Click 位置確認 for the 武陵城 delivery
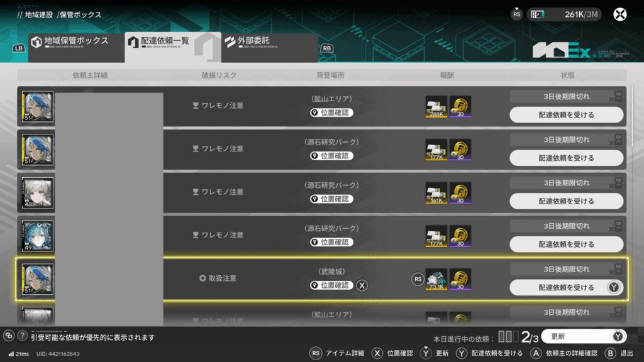The width and height of the screenshot is (644, 362). (x=331, y=285)
